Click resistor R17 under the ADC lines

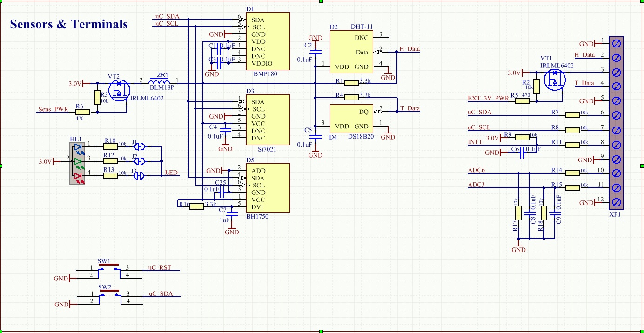pos(518,213)
